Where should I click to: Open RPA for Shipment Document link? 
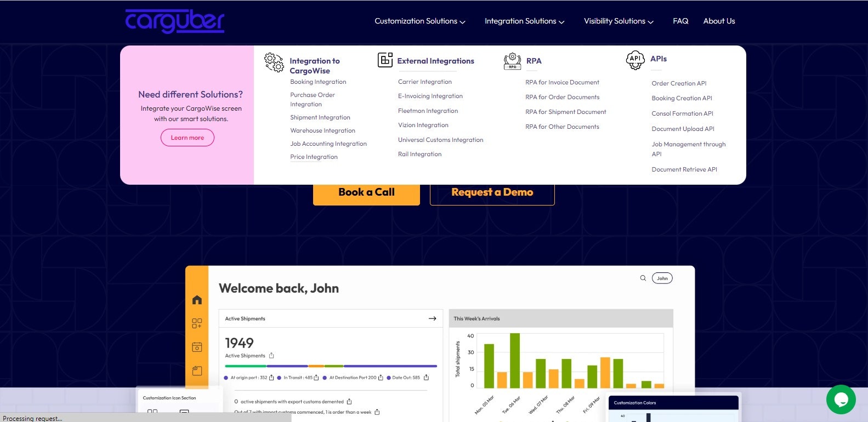click(566, 112)
